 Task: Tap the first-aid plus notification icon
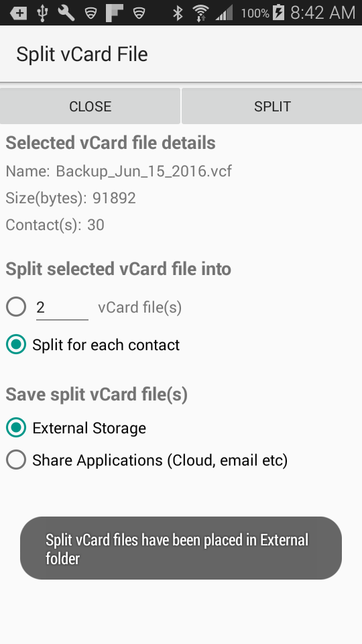[19, 13]
